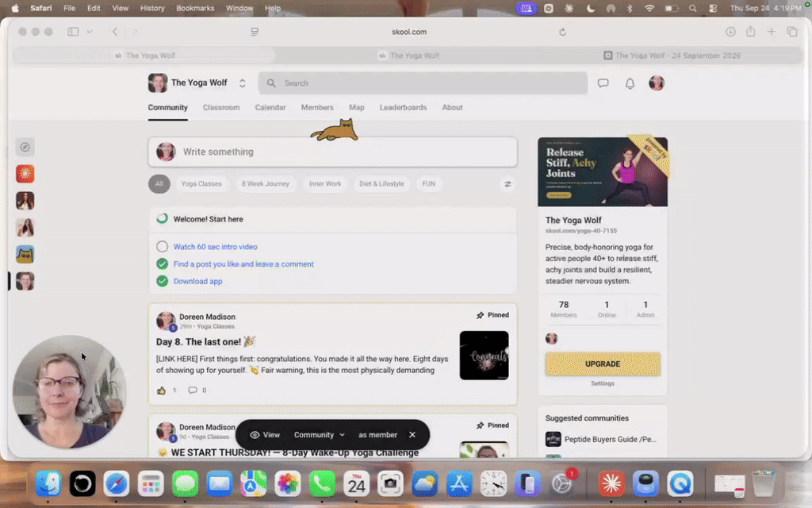
Task: Open the notifications bell
Action: point(630,83)
